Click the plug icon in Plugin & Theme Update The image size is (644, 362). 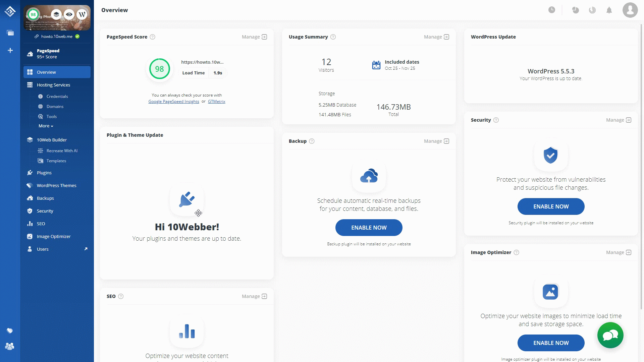pos(187,199)
